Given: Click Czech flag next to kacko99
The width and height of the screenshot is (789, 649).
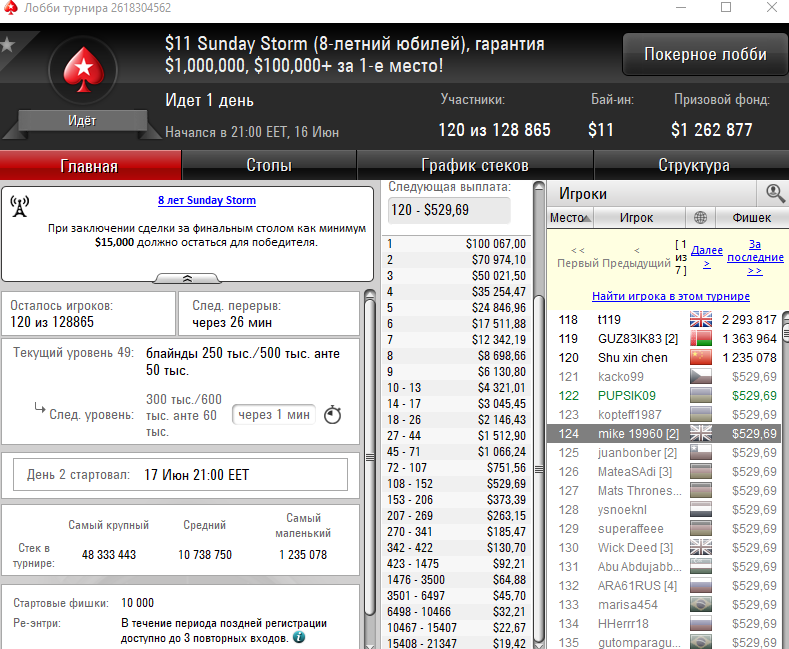Looking at the screenshot, I should (x=700, y=377).
